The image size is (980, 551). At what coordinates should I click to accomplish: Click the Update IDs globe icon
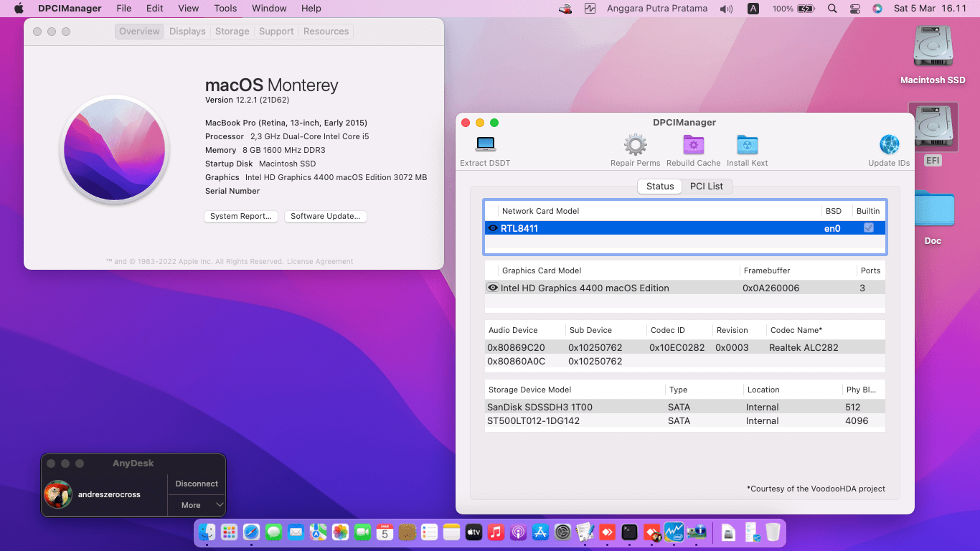[x=889, y=144]
